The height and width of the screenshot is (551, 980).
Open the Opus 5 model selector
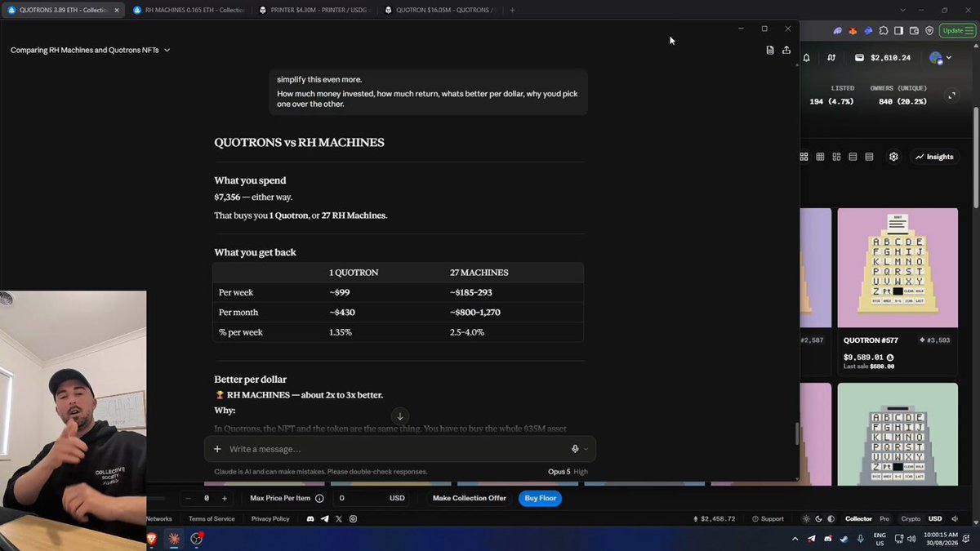coord(568,472)
